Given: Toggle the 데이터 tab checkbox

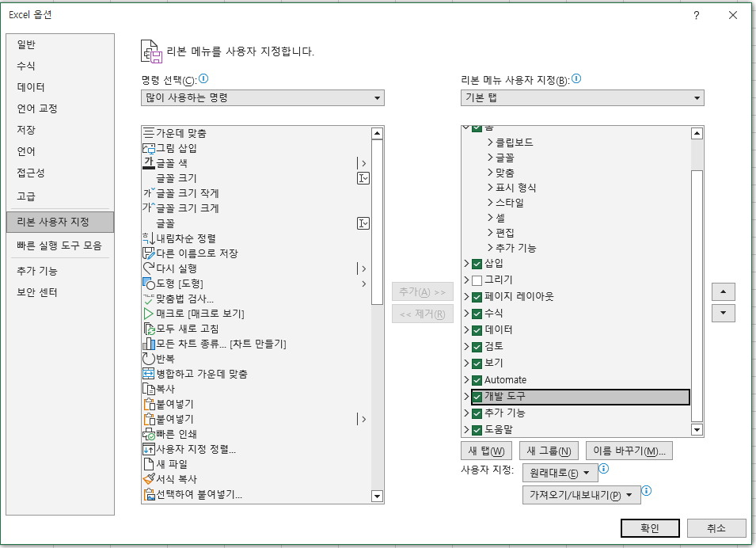Looking at the screenshot, I should point(477,330).
